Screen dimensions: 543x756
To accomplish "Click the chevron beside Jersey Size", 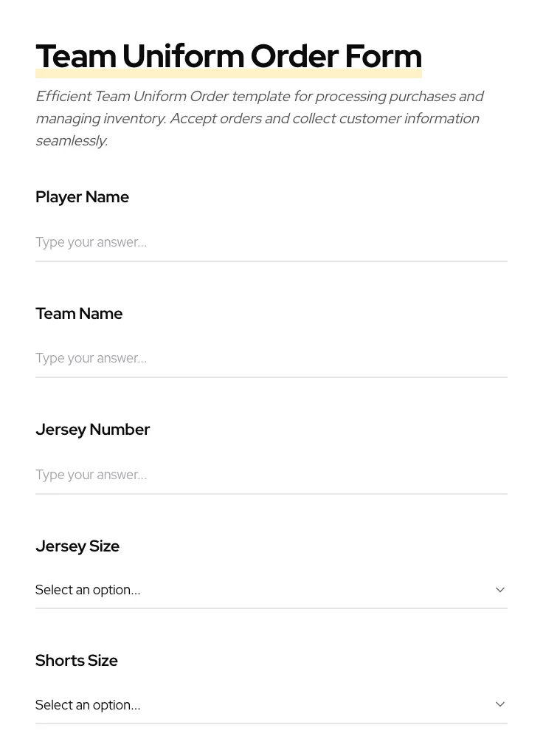I will 500,590.
